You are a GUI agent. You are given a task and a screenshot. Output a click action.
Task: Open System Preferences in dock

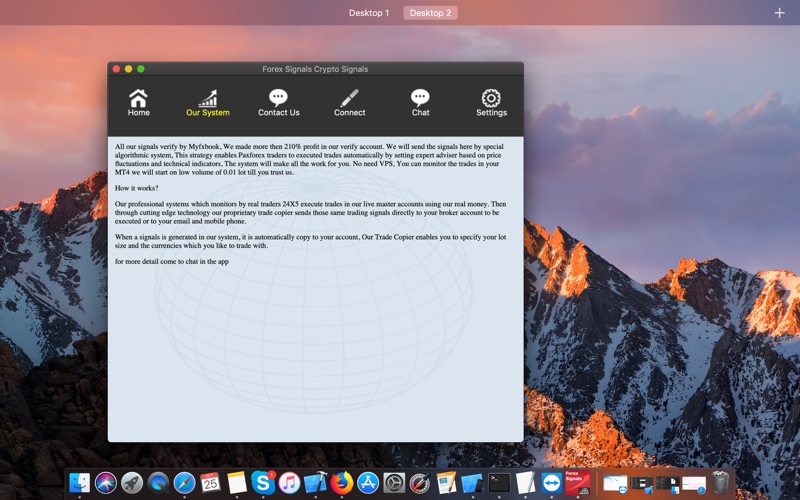(394, 483)
